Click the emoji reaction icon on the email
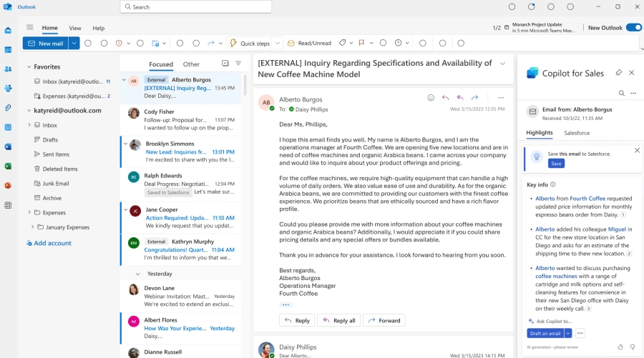 point(431,98)
